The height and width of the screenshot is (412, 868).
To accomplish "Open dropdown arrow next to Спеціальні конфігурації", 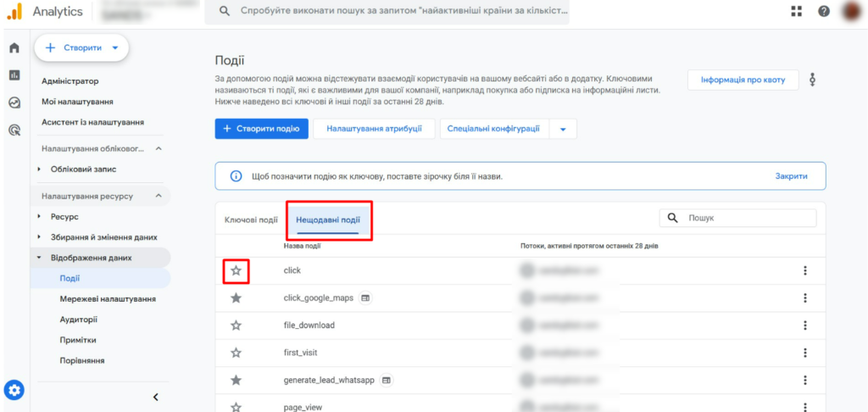I will (563, 129).
